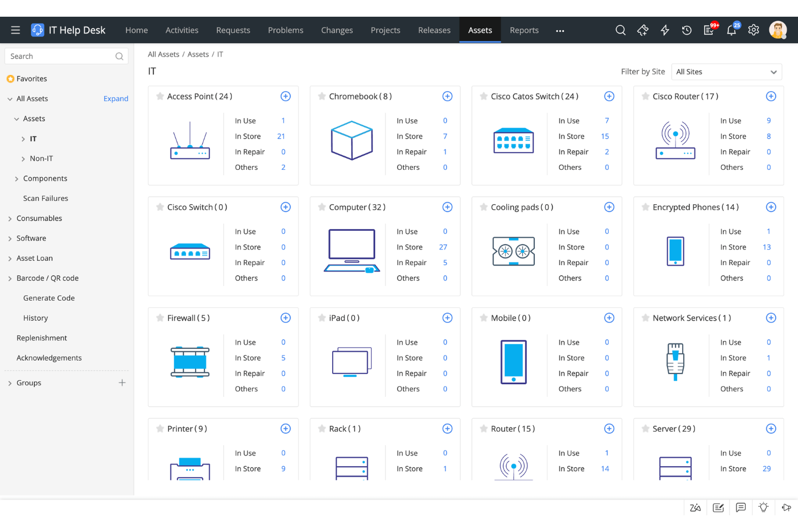Switch to the Reports tab
Screen dimensions: 798x532
pyautogui.click(x=524, y=30)
